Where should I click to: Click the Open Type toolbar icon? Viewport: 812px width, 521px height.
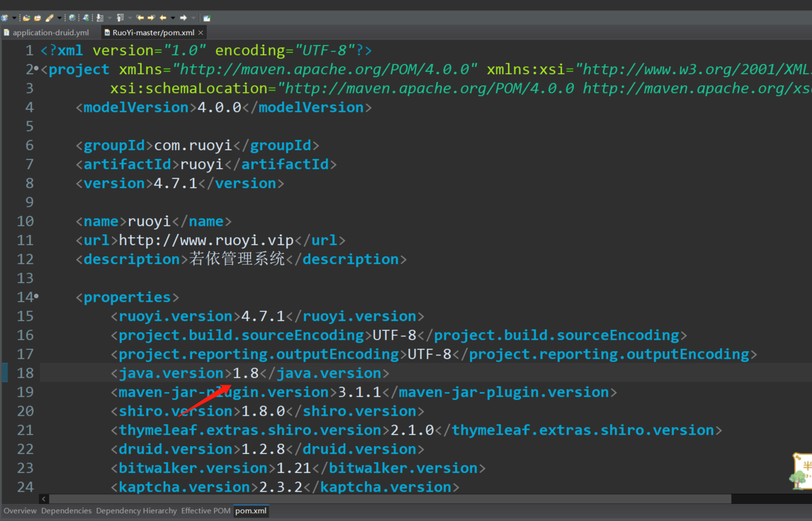[x=27, y=18]
